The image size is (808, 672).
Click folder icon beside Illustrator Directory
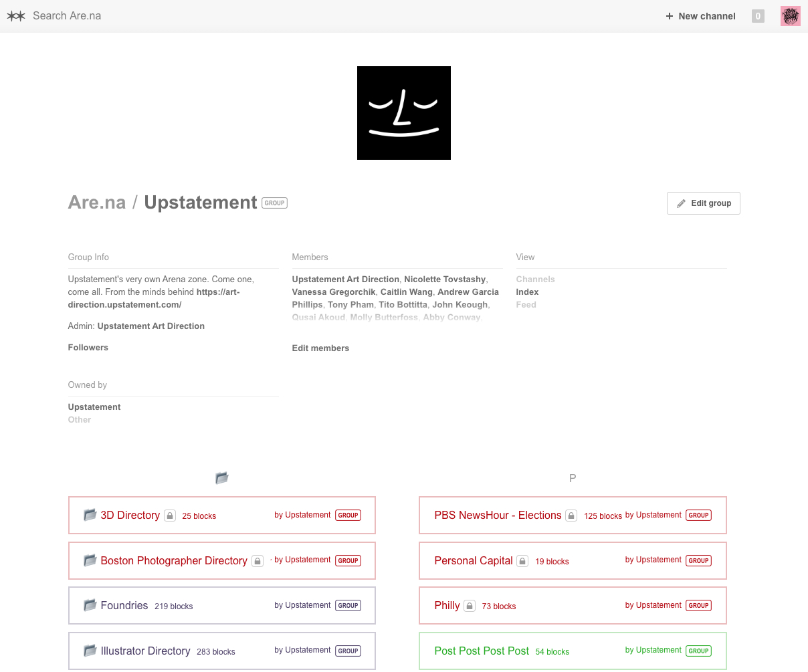90,651
